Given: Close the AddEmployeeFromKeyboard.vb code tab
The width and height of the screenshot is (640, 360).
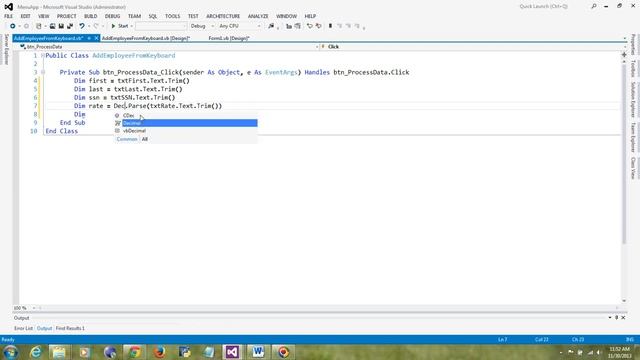Looking at the screenshot, I should click(96, 38).
